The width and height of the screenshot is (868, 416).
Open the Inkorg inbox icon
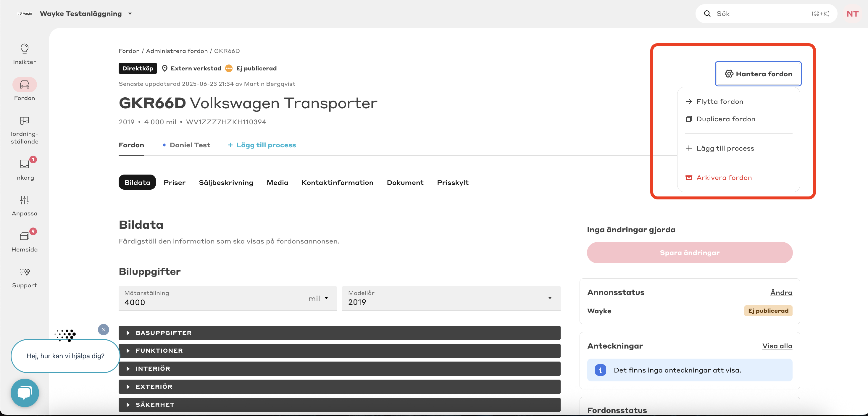[x=25, y=164]
